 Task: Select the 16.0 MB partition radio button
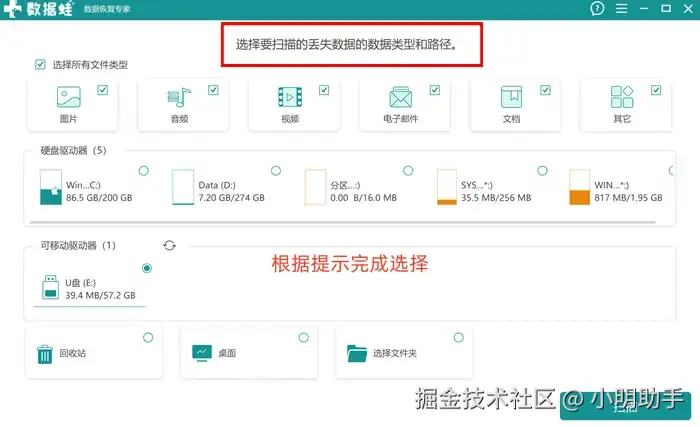pos(408,171)
